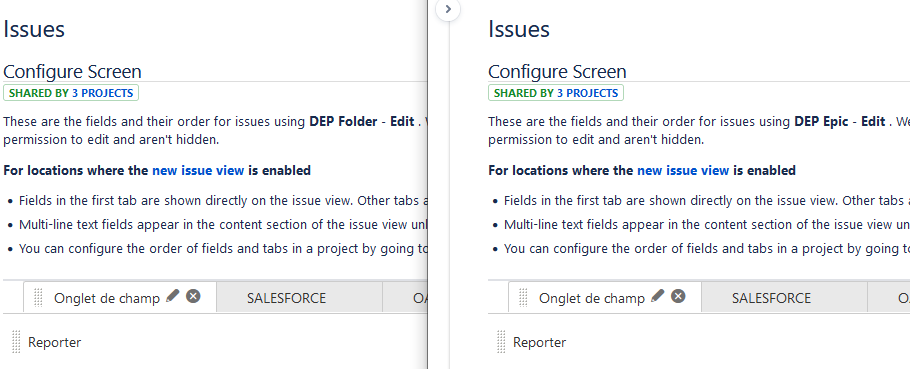The image size is (910, 369).
Task: Click the pencil edit icon on left Onglet de champ tab
Action: click(172, 296)
